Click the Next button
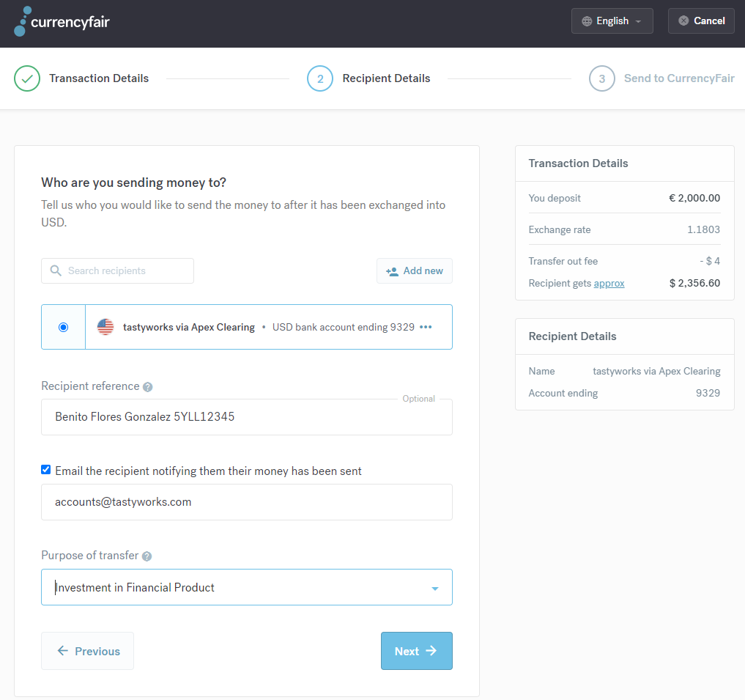Viewport: 745px width, 700px height. [416, 651]
